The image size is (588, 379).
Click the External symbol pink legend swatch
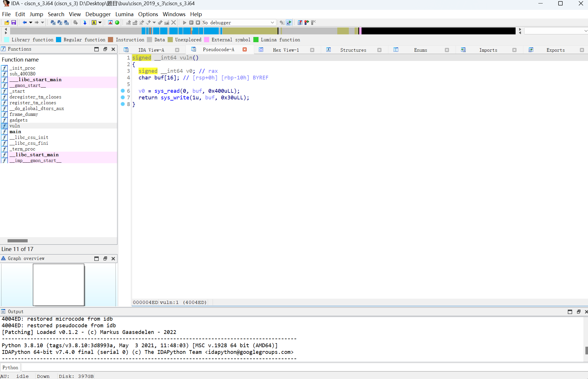[207, 40]
